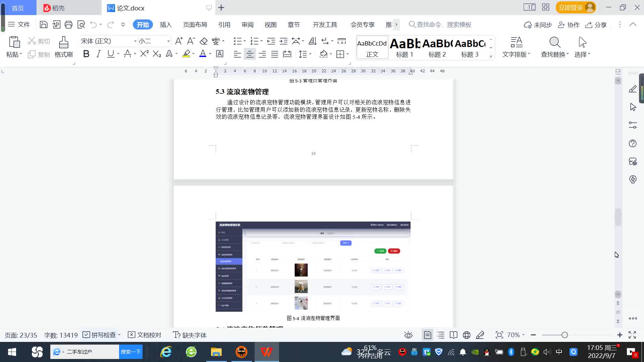Expand the styles gallery
The image size is (644, 362).
tap(491, 56)
